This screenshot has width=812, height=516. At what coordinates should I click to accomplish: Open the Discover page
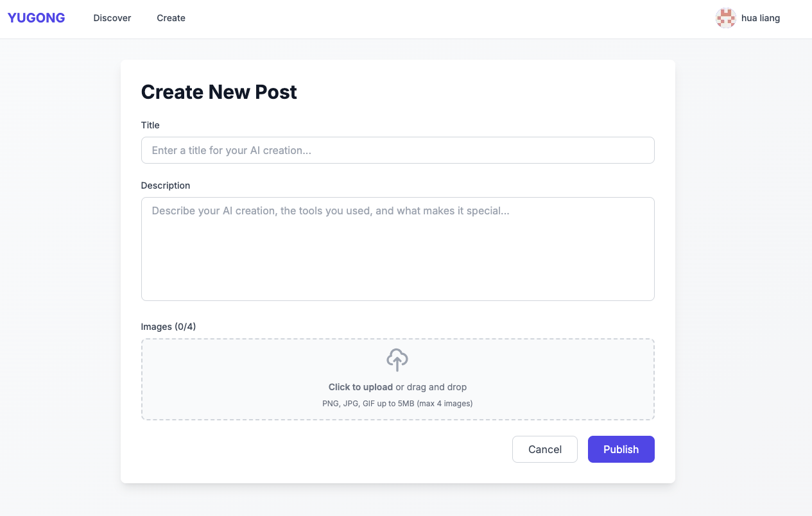click(112, 18)
